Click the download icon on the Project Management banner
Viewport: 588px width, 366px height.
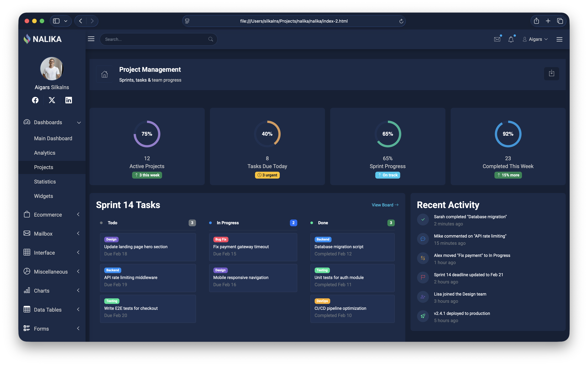tap(552, 74)
